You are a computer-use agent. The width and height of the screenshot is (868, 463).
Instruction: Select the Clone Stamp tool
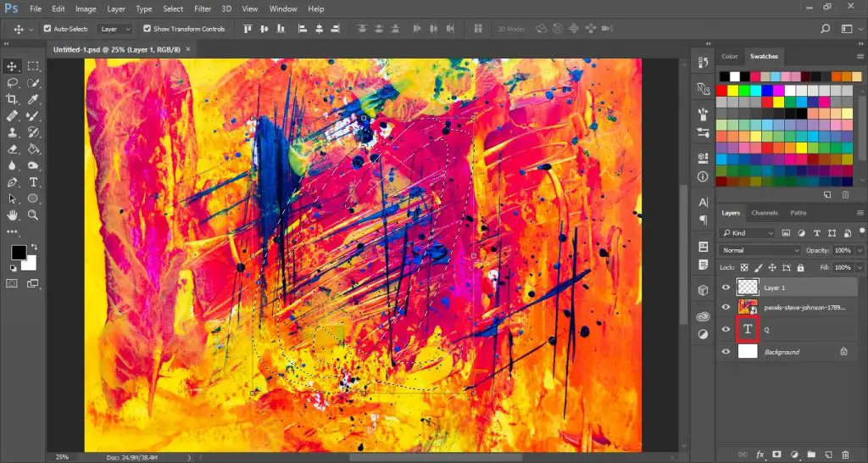click(x=12, y=132)
